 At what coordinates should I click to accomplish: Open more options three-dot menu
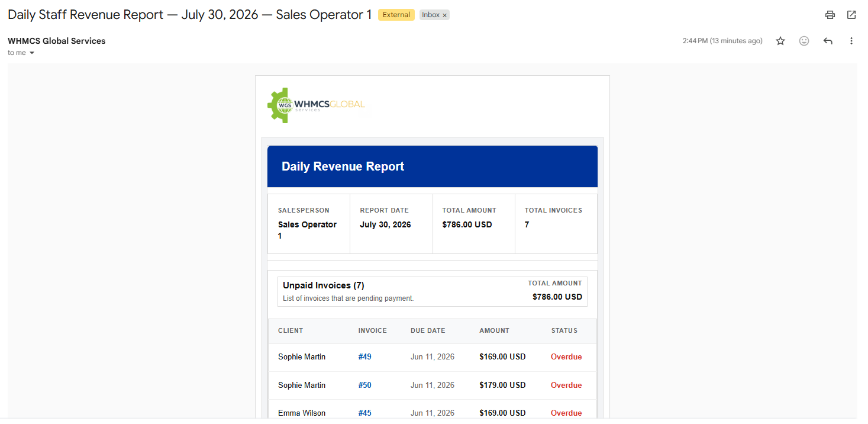click(851, 41)
